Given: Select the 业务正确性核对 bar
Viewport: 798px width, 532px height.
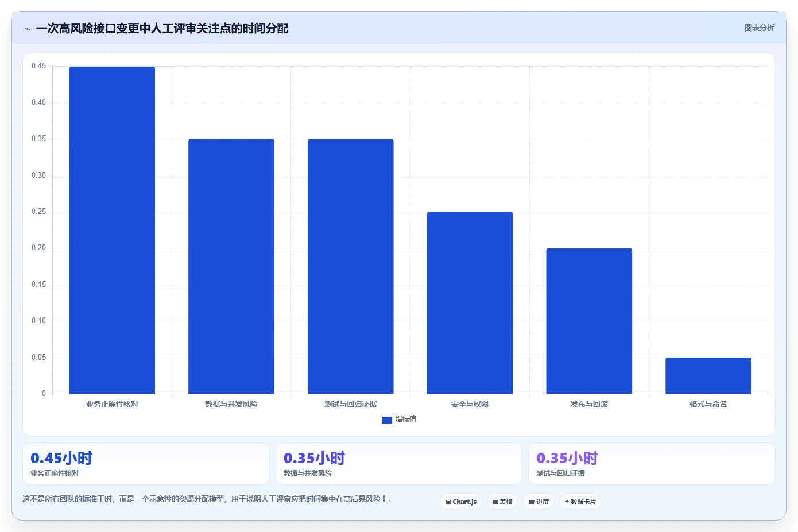Looking at the screenshot, I should [112, 230].
